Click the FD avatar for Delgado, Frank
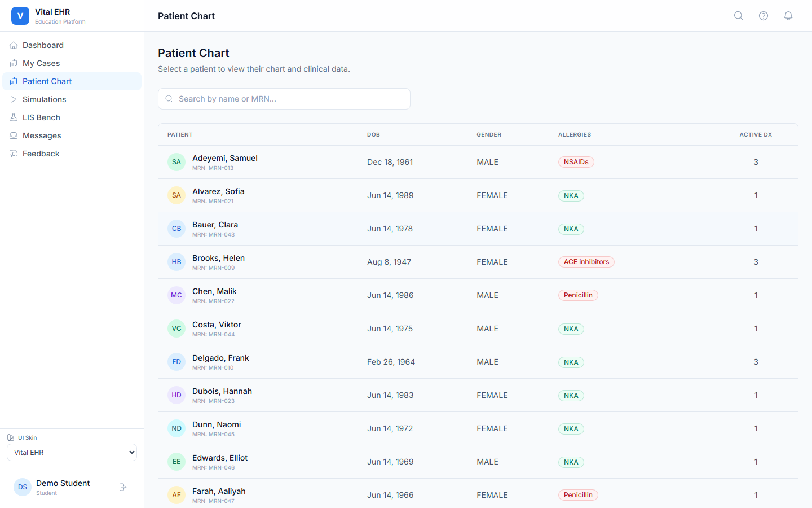The image size is (812, 508). click(x=176, y=362)
